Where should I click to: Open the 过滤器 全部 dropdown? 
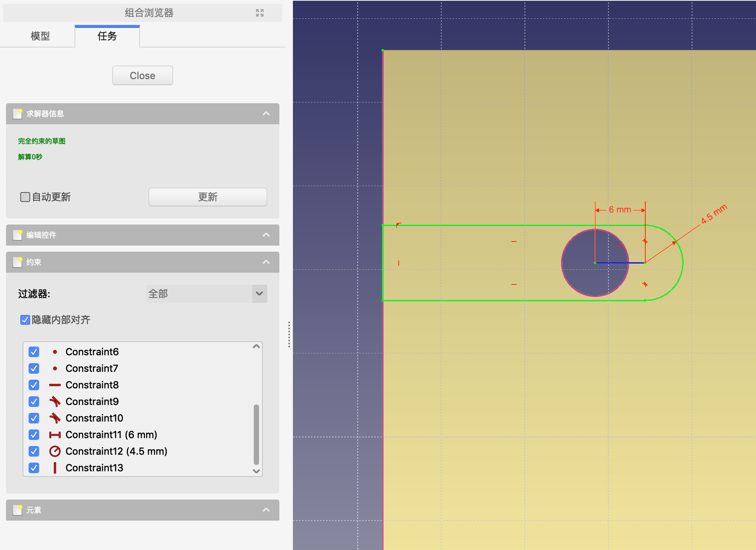pos(206,294)
